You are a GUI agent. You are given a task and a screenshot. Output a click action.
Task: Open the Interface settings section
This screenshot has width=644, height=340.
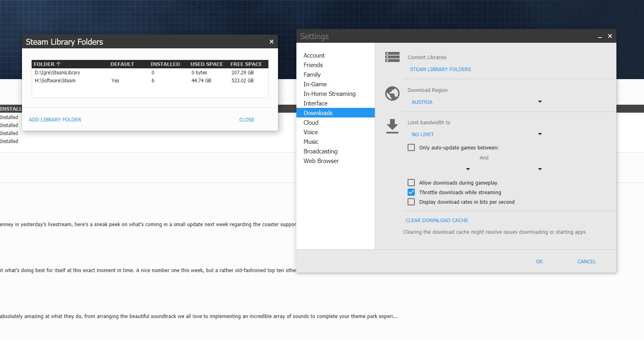click(335, 103)
